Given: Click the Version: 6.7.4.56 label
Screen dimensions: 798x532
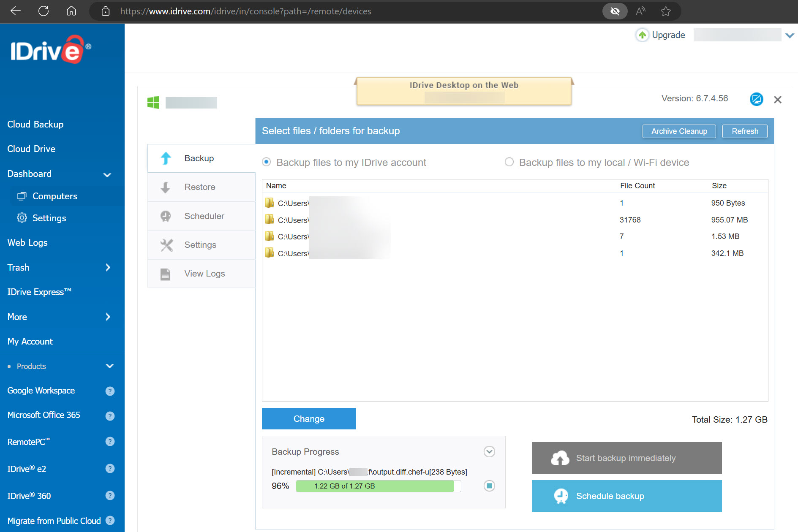Looking at the screenshot, I should tap(695, 98).
